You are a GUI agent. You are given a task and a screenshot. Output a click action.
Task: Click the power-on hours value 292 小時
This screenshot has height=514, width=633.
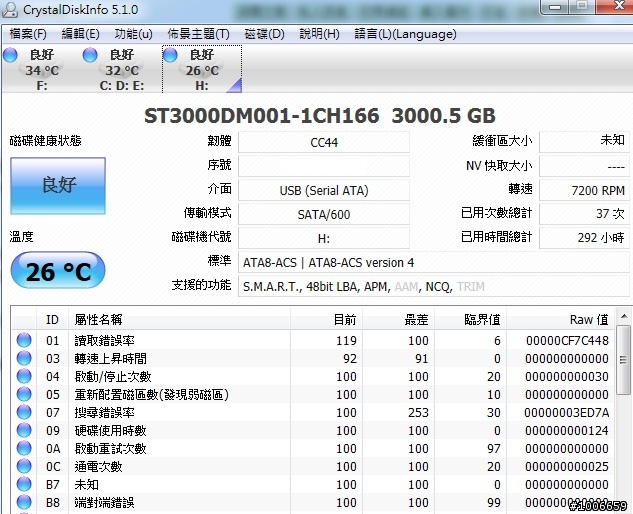[584, 237]
